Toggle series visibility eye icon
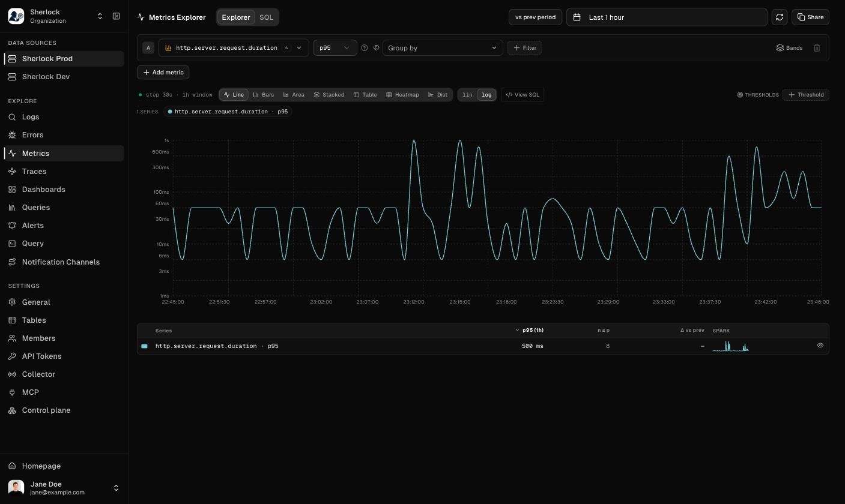Image resolution: width=845 pixels, height=504 pixels. [x=820, y=346]
